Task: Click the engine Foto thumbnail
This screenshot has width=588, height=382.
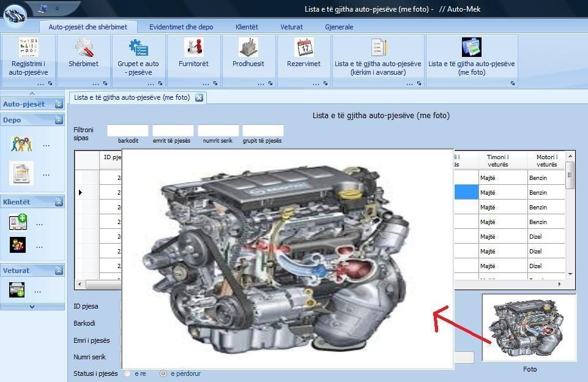Action: click(x=529, y=328)
